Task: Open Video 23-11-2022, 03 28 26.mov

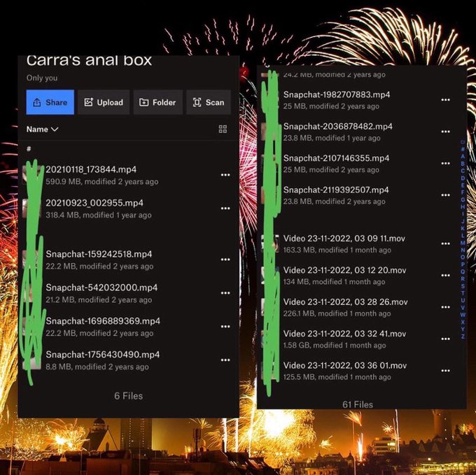Action: tap(357, 308)
